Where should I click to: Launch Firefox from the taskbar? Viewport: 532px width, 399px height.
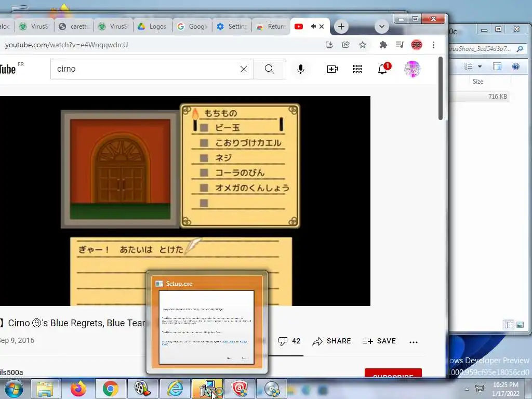(x=78, y=389)
